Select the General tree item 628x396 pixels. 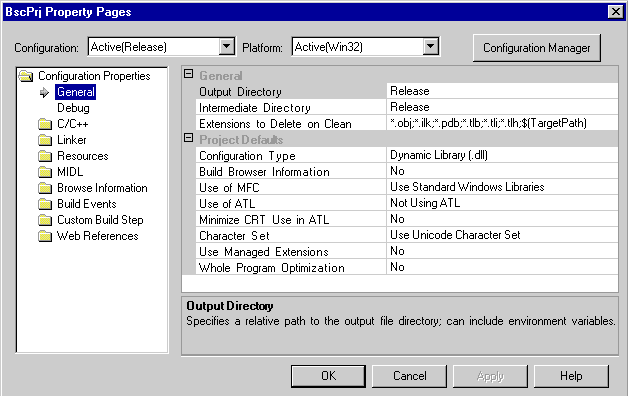[x=76, y=92]
